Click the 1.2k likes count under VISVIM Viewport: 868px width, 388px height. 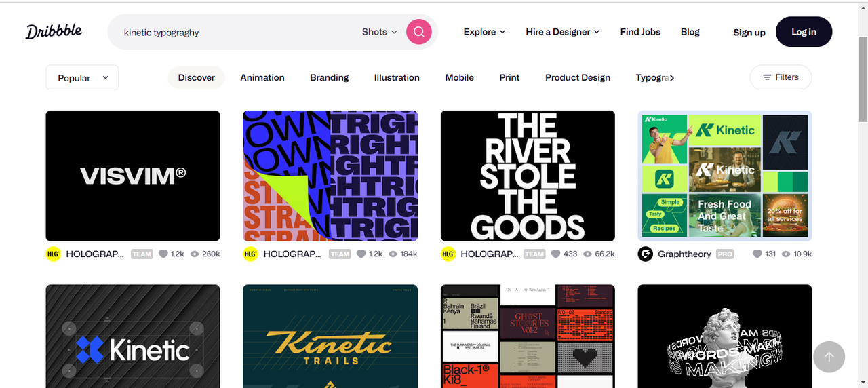coord(178,254)
